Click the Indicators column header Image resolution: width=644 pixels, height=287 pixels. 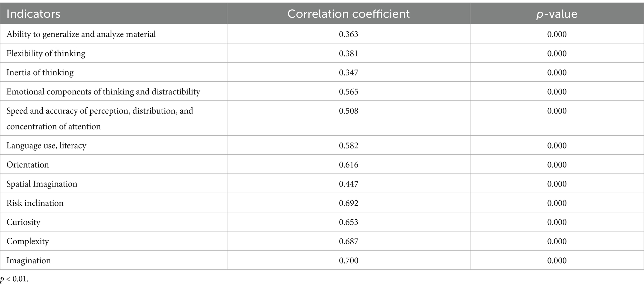(33, 14)
